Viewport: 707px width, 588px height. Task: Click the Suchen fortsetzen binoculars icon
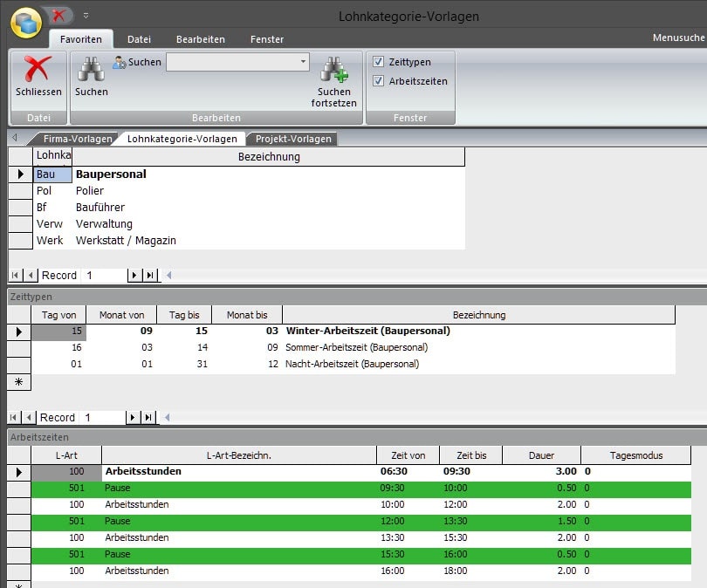[x=334, y=70]
